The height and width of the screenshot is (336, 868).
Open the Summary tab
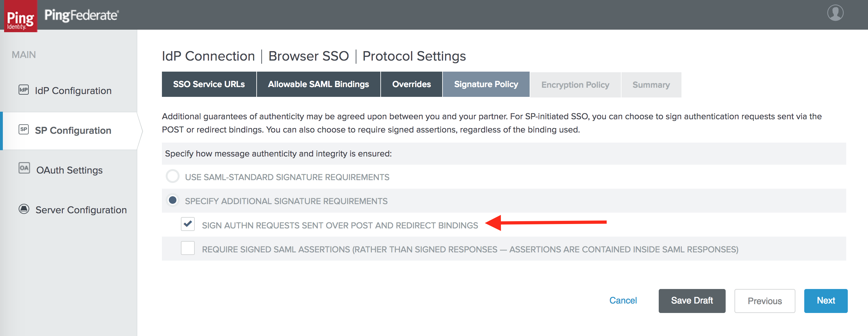point(651,85)
